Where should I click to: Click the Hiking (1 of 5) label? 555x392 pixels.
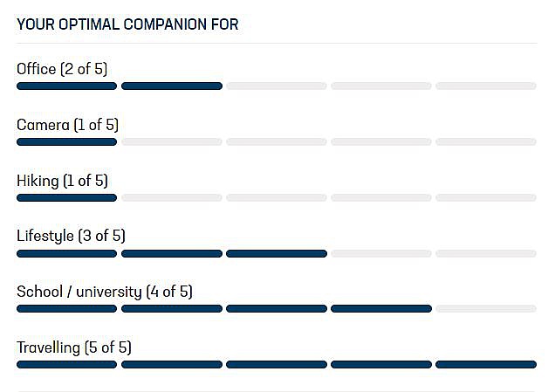click(62, 181)
